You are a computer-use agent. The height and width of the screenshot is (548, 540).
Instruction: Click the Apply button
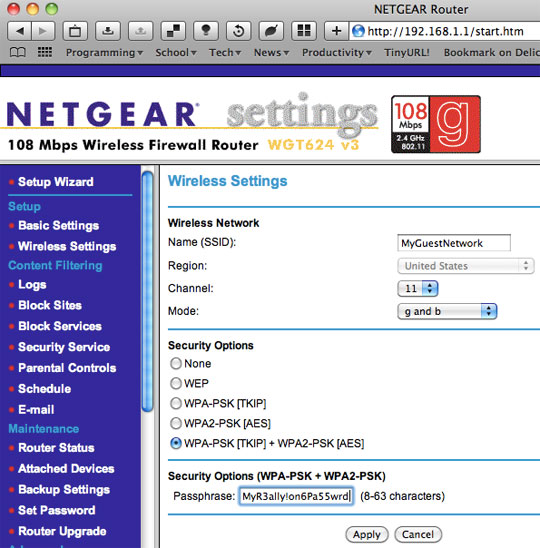pyautogui.click(x=367, y=534)
